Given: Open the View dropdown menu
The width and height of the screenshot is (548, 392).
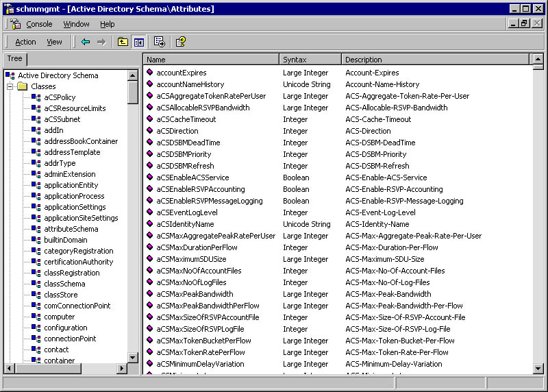Looking at the screenshot, I should tap(54, 42).
